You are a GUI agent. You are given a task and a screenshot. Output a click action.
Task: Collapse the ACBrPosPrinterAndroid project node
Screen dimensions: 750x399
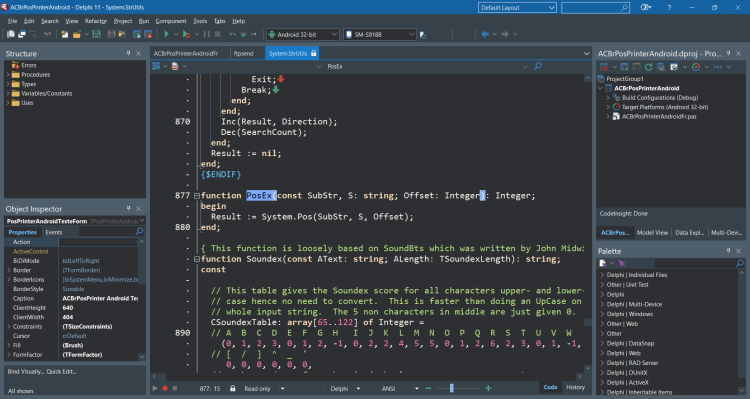[x=601, y=88]
